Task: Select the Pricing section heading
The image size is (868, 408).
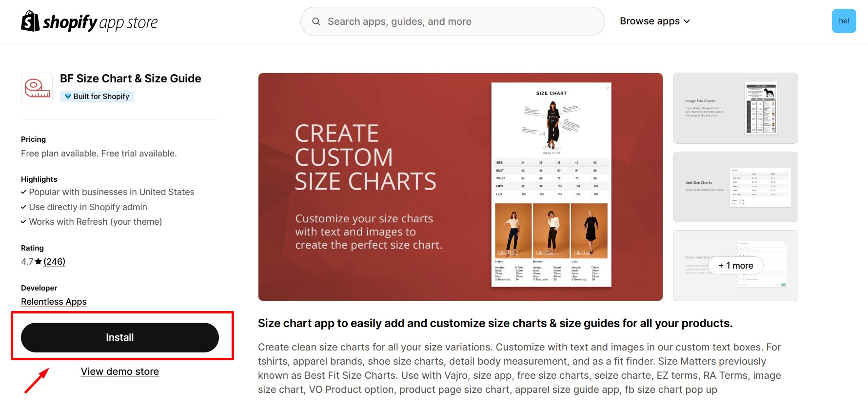Action: 33,139
